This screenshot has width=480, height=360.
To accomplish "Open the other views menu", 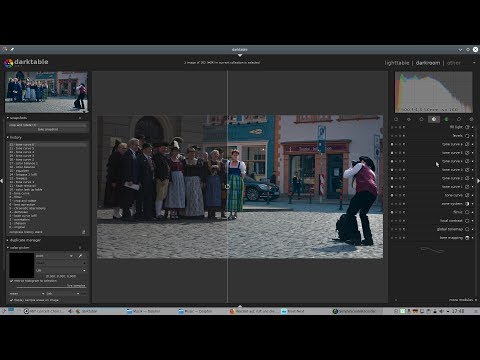I will coord(454,63).
